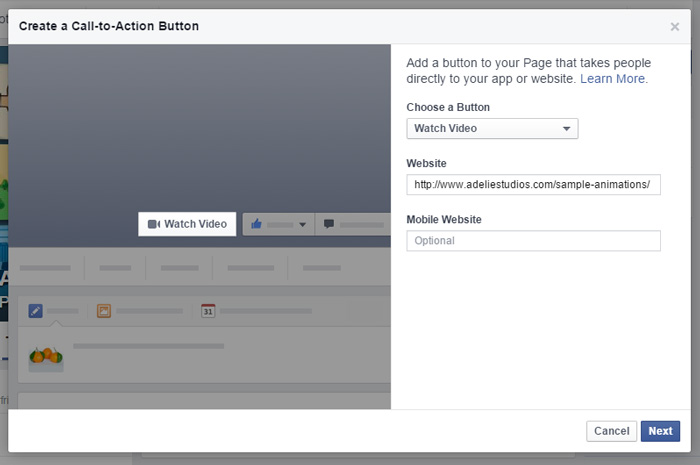Screen dimensions: 700x465
Task: Click the orange photo icon in composer
Action: [x=104, y=311]
